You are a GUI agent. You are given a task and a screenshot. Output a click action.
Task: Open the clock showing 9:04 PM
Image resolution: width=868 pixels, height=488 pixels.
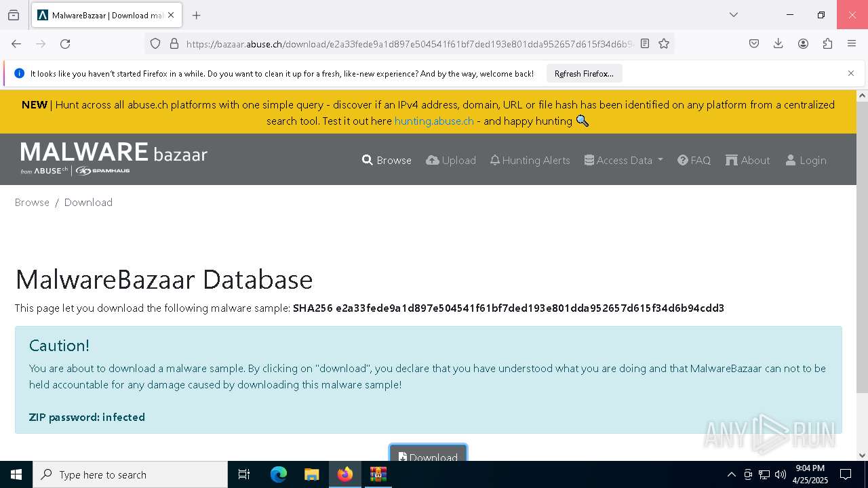[810, 474]
